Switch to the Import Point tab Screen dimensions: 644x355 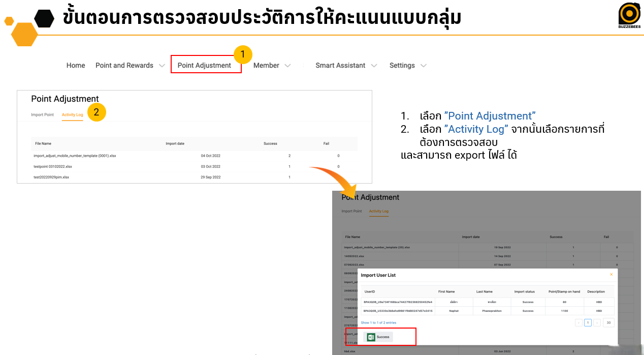click(x=42, y=114)
